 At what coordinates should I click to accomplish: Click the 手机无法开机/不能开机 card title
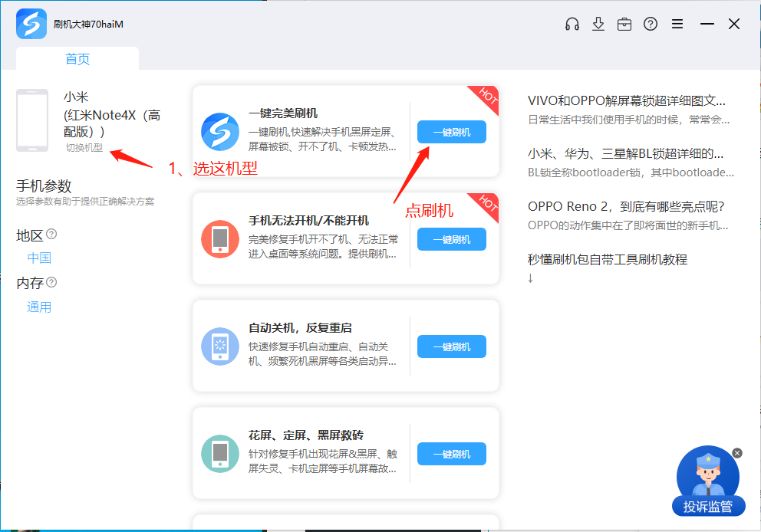308,221
